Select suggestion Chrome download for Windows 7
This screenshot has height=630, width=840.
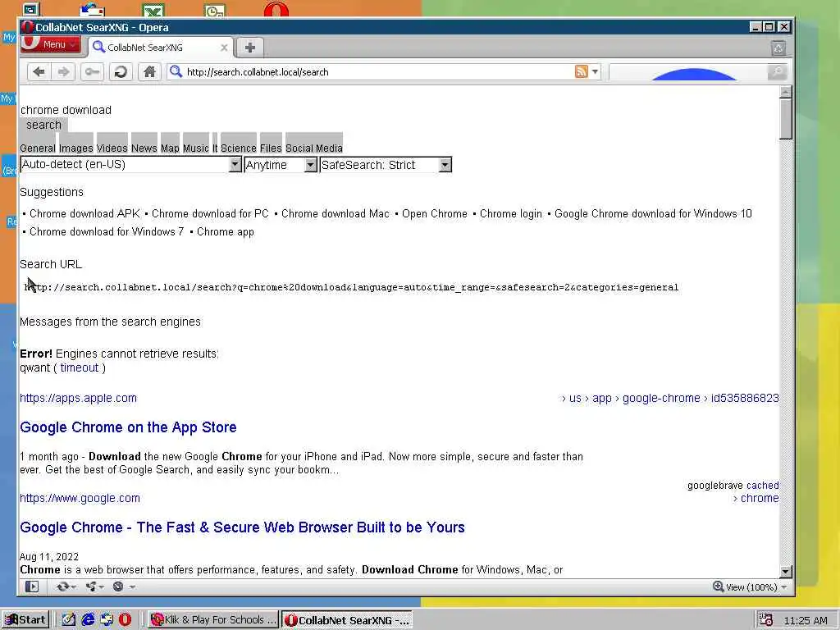[x=107, y=232]
